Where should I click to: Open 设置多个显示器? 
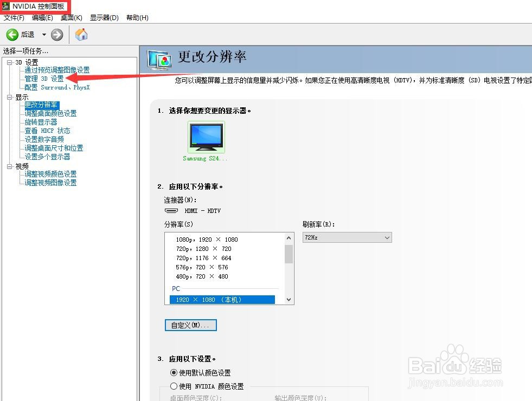pos(47,157)
